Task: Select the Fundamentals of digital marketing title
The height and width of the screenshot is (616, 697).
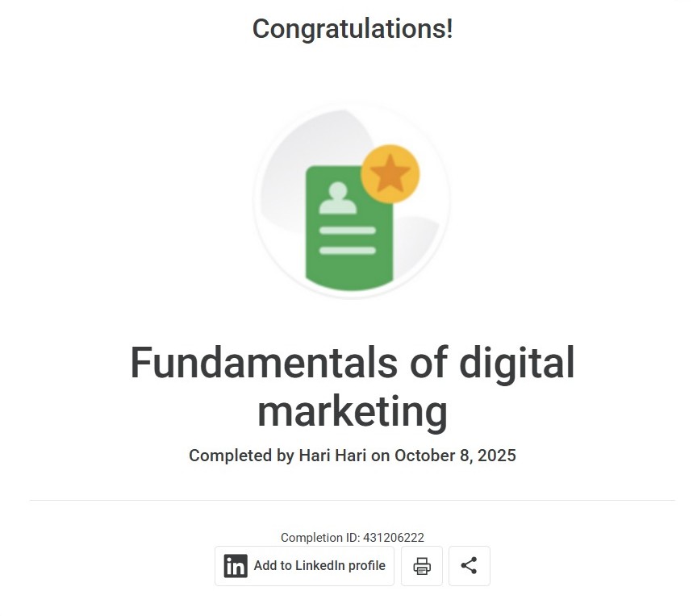Action: pos(353,387)
